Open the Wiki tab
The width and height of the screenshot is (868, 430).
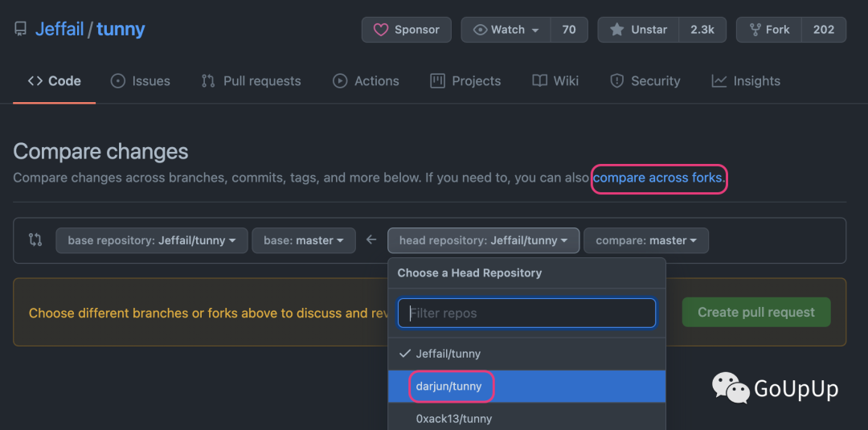[x=555, y=81]
